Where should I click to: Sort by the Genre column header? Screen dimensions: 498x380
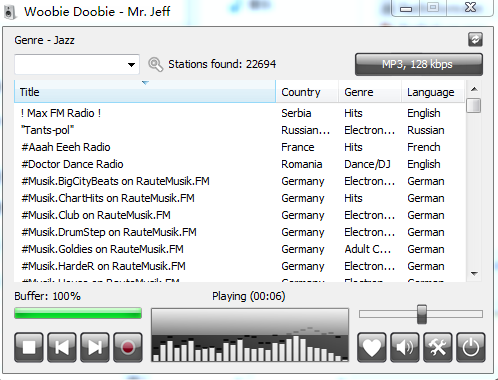370,92
